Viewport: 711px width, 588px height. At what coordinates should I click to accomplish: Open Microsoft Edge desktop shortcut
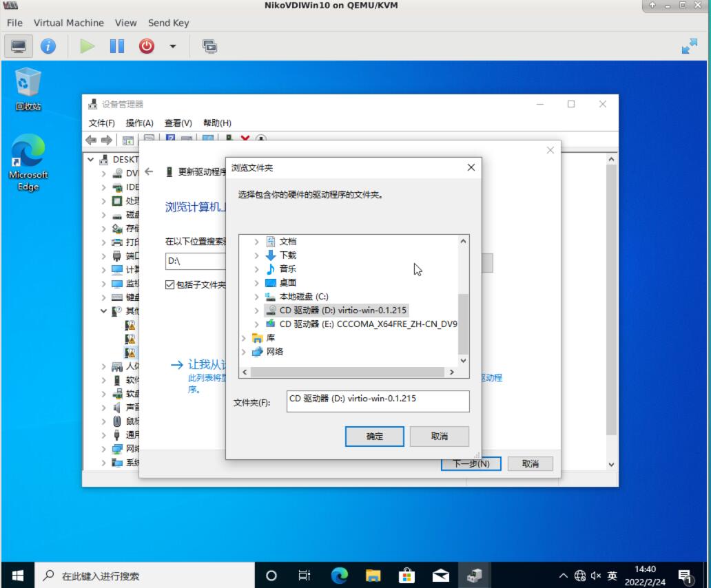point(28,162)
